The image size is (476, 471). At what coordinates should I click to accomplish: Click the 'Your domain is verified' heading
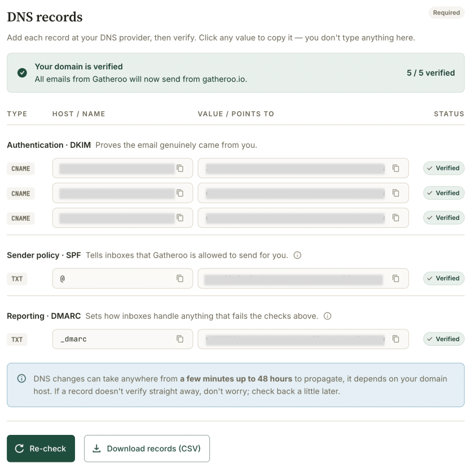78,67
